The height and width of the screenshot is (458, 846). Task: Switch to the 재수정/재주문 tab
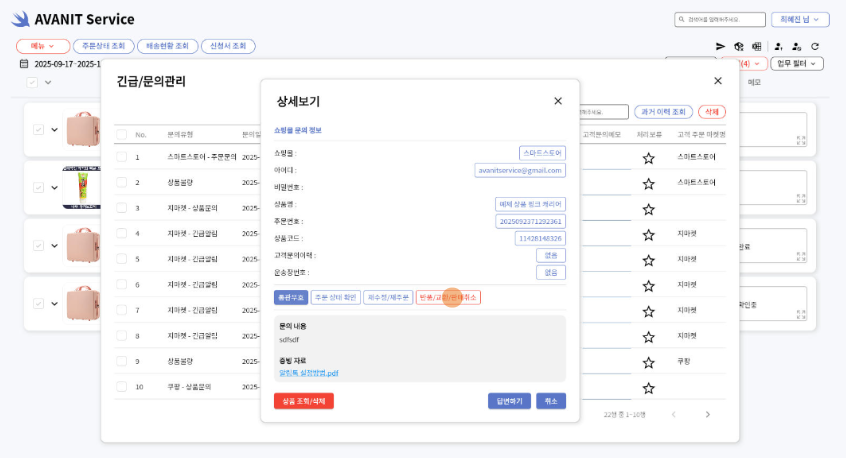click(x=388, y=298)
